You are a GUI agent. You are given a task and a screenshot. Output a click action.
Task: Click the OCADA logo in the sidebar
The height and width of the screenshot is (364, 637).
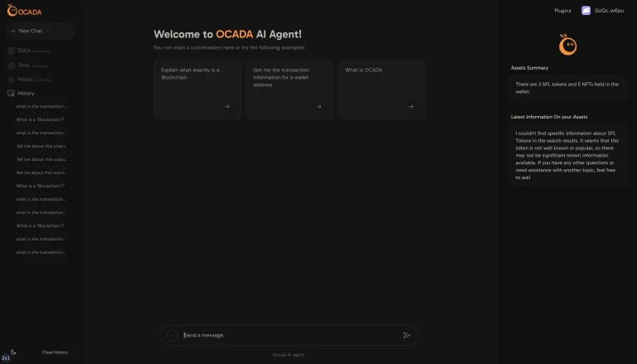click(x=24, y=11)
